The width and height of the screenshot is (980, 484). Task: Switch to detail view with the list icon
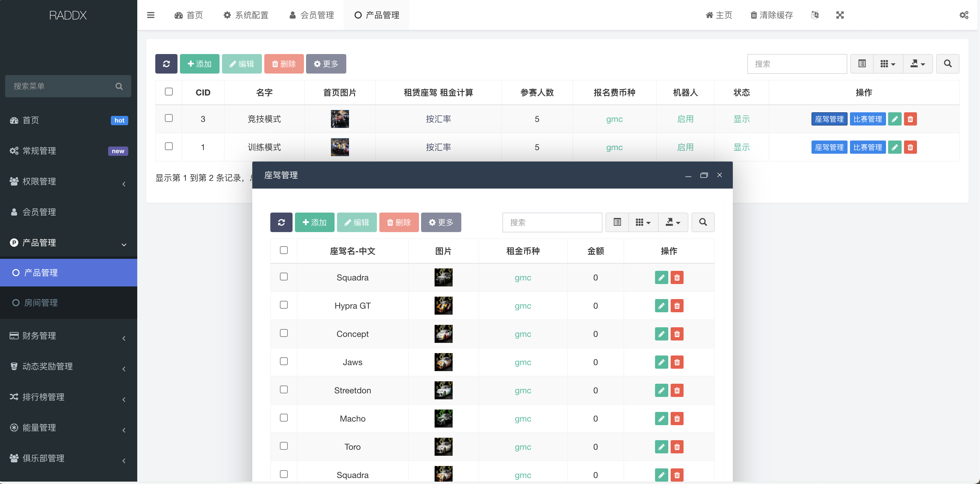[x=617, y=222]
